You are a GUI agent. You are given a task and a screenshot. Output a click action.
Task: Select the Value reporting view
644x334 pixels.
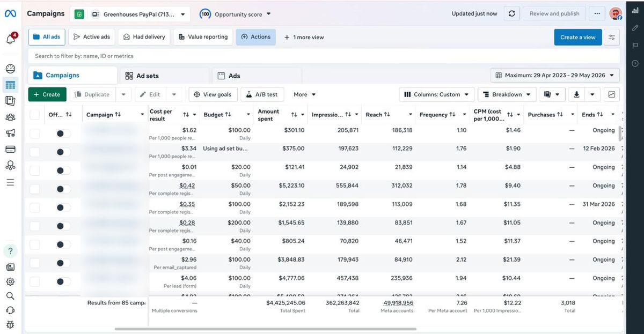203,37
